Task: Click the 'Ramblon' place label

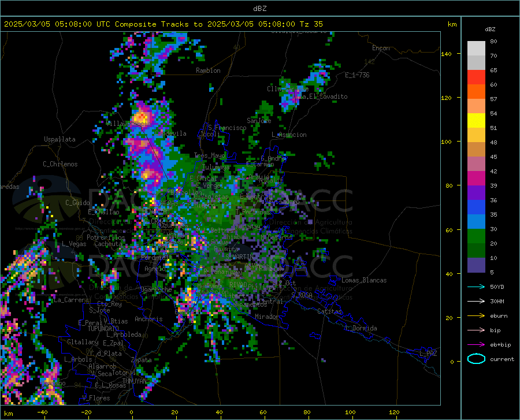Action: click(x=208, y=70)
